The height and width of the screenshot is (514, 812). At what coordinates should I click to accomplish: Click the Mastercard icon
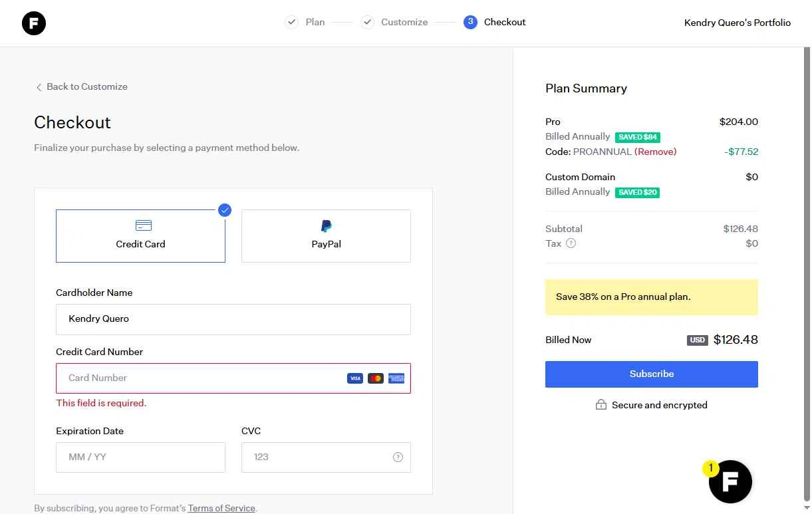(376, 378)
